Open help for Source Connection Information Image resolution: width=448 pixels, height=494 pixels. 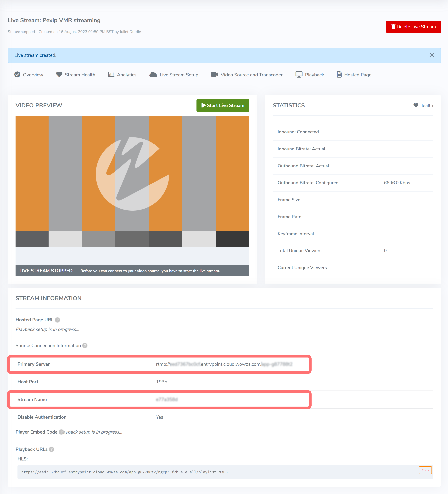point(85,346)
